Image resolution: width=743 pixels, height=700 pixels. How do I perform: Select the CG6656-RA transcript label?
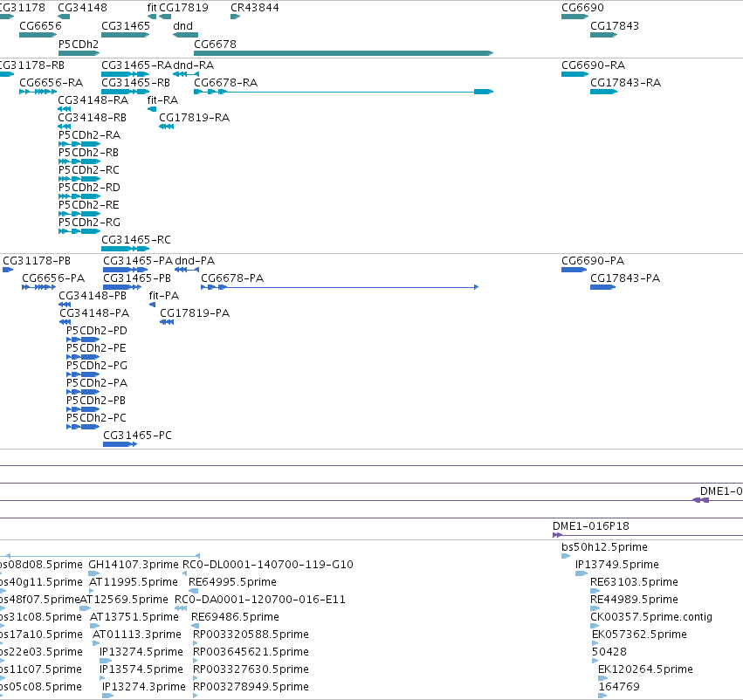coord(52,82)
